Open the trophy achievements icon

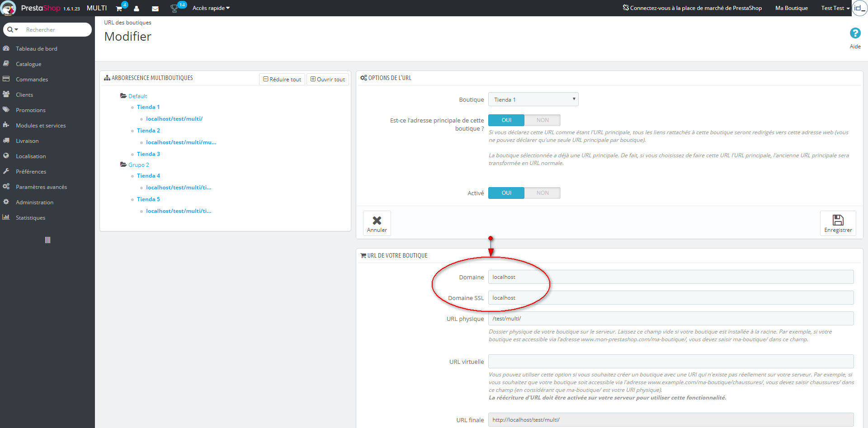coord(174,9)
